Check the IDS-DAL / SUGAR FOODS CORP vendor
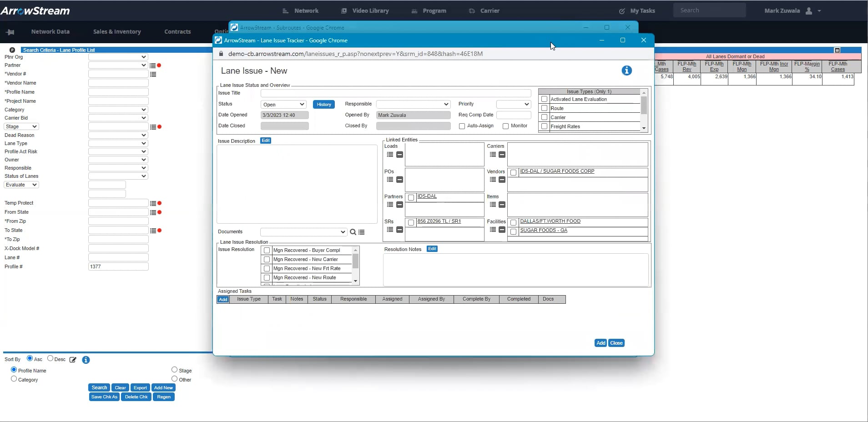This screenshot has height=422, width=868. tap(513, 172)
